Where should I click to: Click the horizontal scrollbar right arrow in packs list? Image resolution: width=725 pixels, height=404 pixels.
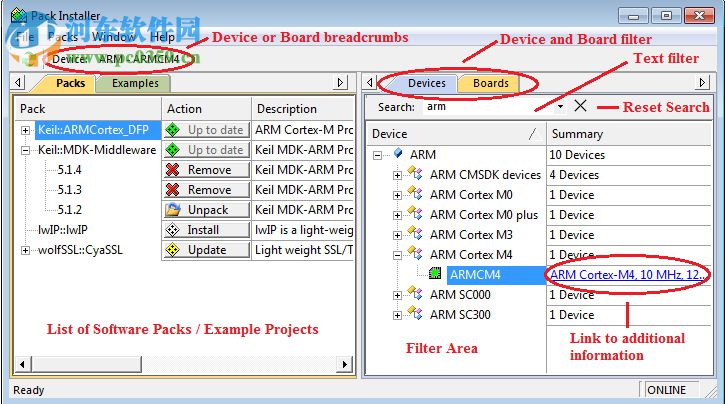(x=344, y=364)
